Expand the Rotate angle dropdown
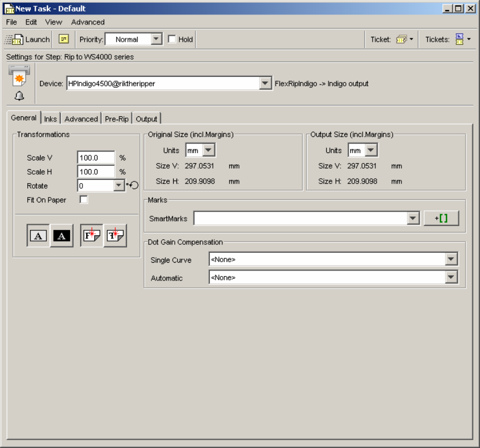 [x=119, y=186]
